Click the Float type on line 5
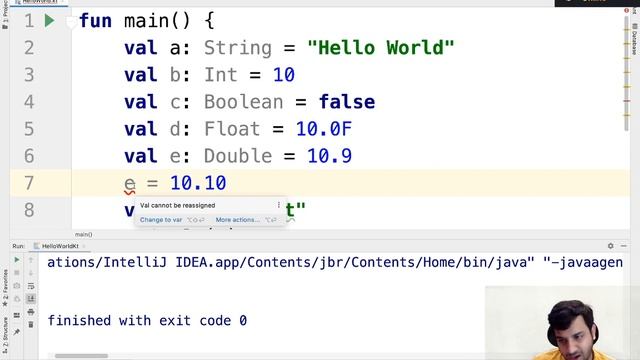Screen dimensions: 640x360 (232, 129)
